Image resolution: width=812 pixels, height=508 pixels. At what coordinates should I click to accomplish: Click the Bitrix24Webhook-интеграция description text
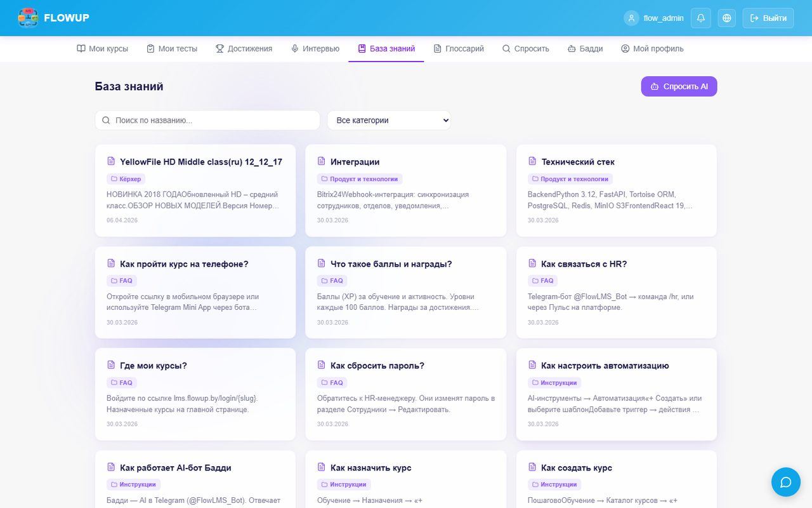[393, 200]
